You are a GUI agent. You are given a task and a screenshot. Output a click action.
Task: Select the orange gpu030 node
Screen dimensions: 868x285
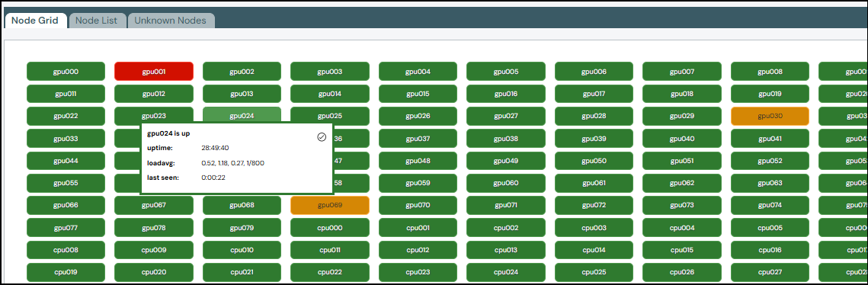tap(770, 117)
